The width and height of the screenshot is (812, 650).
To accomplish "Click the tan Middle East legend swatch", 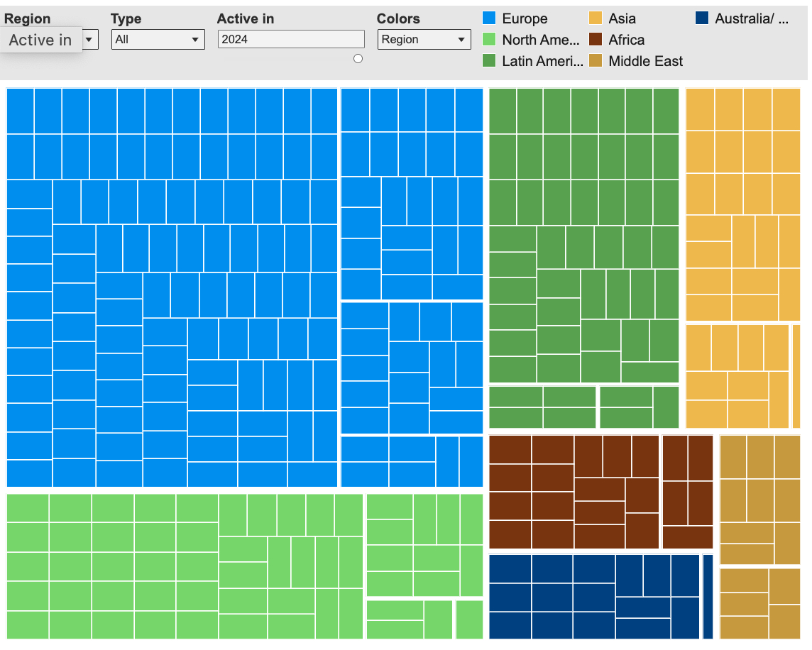I will coord(596,61).
